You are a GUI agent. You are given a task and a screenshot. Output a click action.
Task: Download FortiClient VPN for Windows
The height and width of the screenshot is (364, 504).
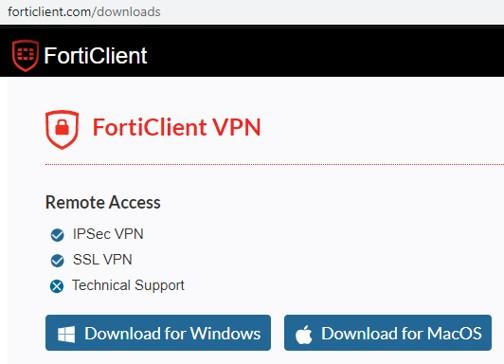(x=158, y=333)
